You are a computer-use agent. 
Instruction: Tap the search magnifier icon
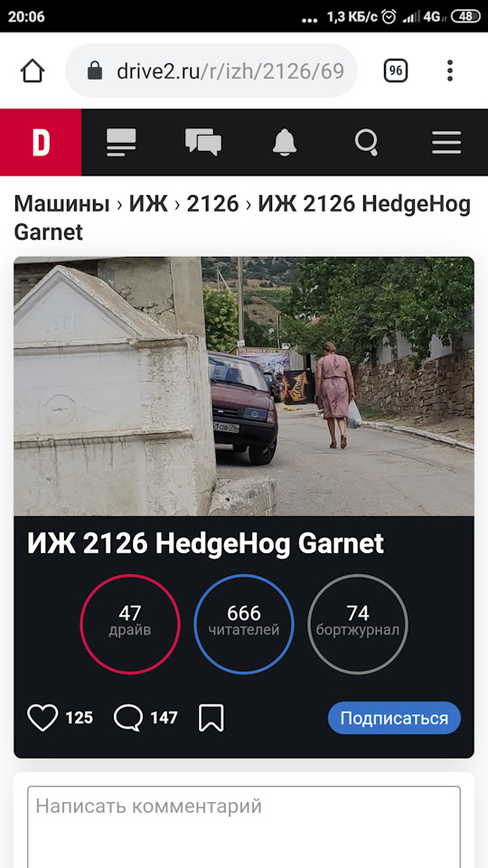366,142
